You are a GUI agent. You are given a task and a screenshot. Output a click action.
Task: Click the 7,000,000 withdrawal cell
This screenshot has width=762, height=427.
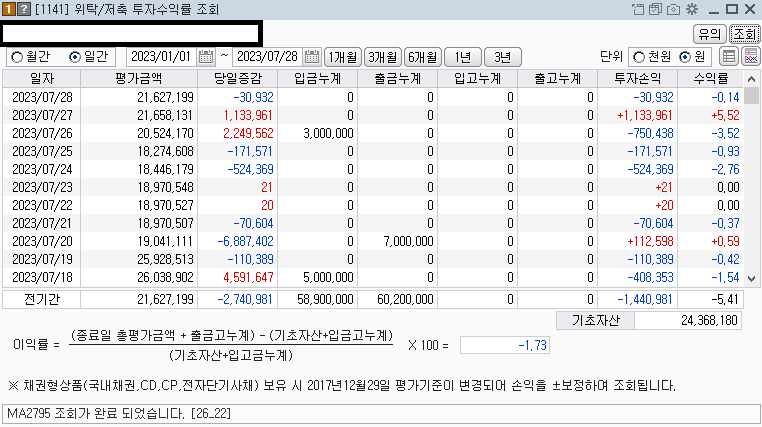pos(398,241)
